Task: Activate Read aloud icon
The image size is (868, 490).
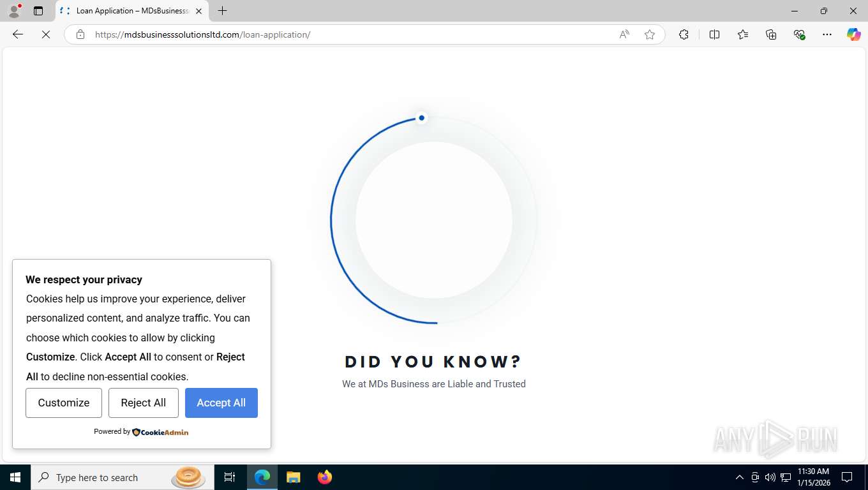Action: [624, 34]
